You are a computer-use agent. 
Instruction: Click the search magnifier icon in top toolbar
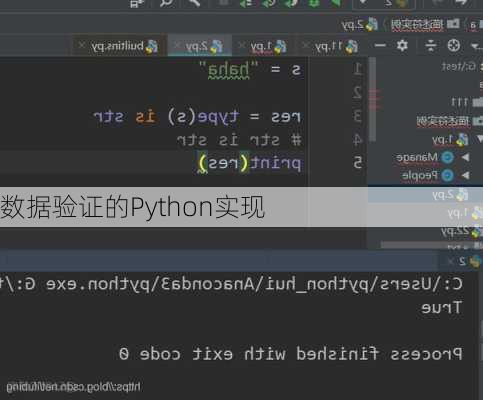pos(167,3)
